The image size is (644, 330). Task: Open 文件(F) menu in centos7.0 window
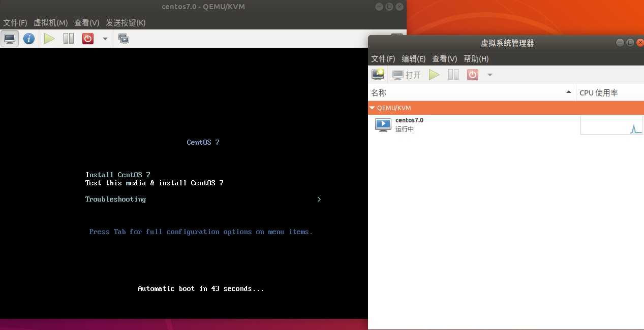coord(15,23)
